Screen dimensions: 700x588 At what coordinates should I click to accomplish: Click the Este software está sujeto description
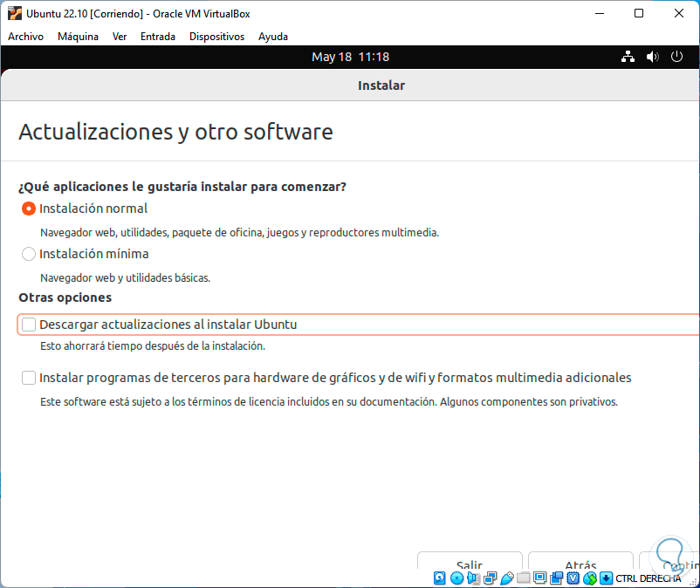[x=329, y=402]
